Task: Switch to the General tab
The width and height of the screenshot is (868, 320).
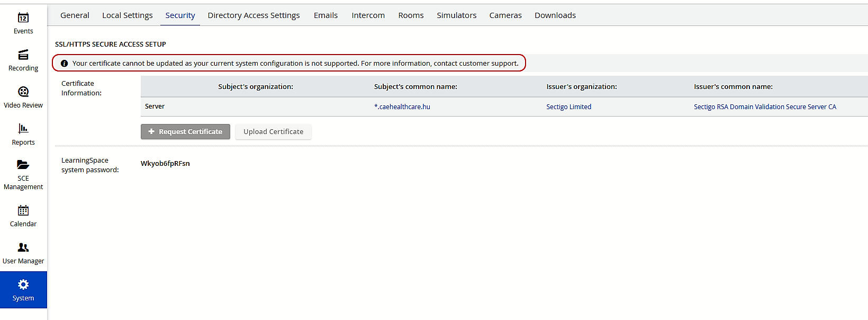Action: (x=75, y=15)
